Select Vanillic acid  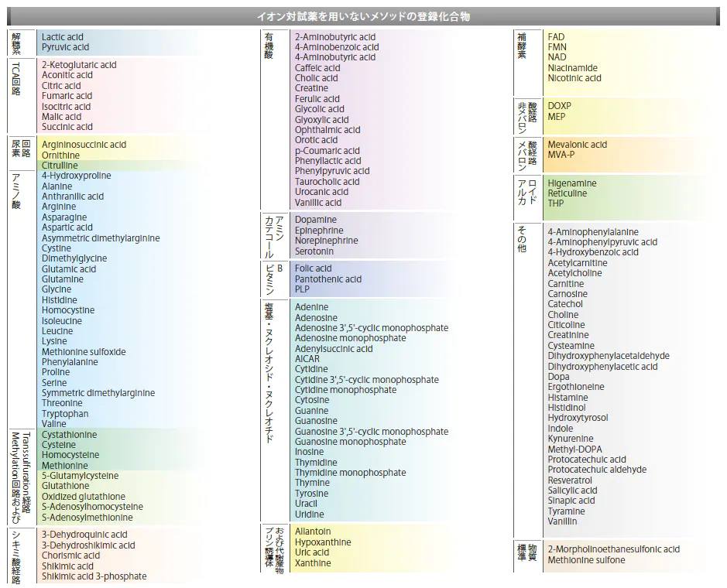(x=318, y=203)
